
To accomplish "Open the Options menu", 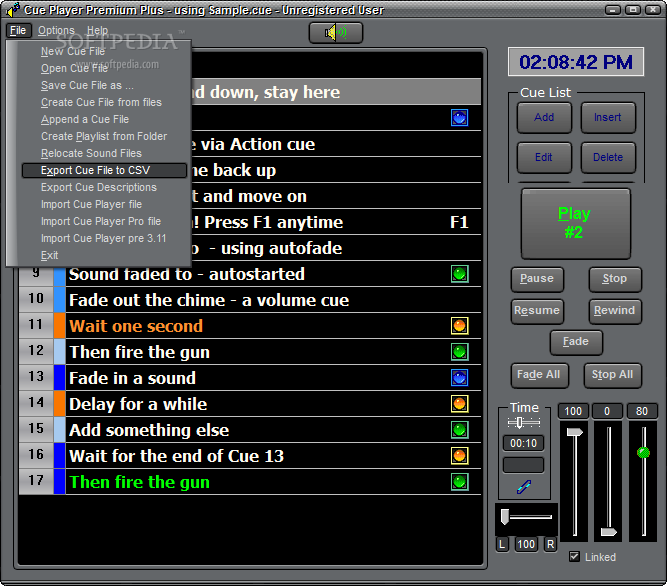I will tap(56, 31).
